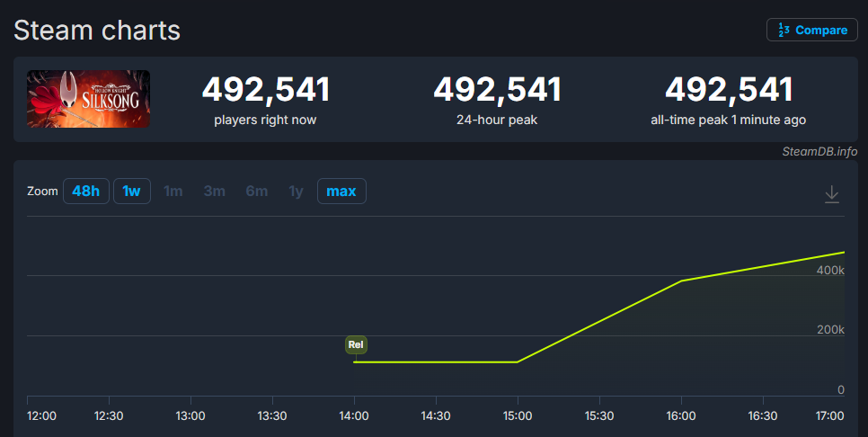
Task: Click the 13:30 x-axis label
Action: [272, 416]
